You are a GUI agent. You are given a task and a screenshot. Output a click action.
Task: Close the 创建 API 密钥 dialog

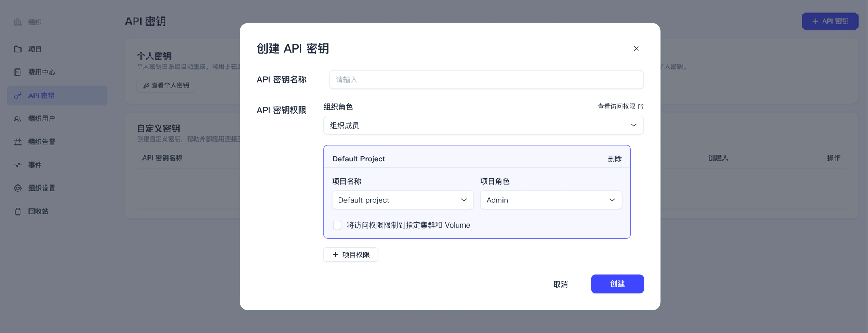point(636,48)
